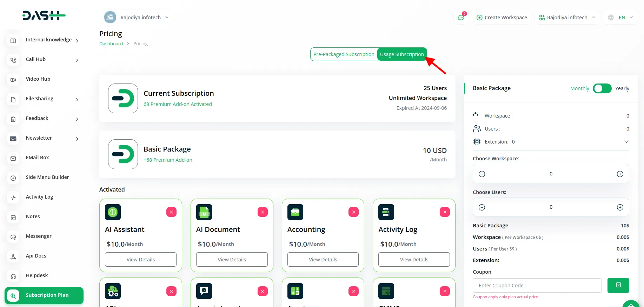Click the Enter Coupon Code field
Screen dimensions: 644x307
[537, 286]
